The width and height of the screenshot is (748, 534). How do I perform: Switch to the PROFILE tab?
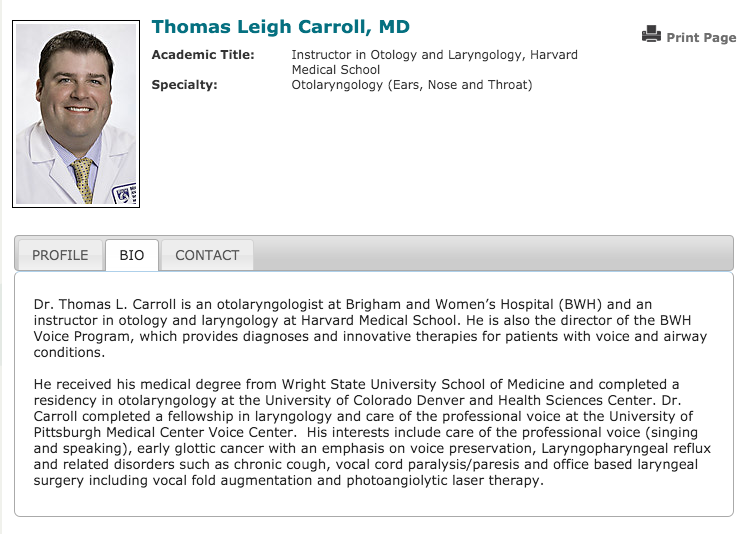[60, 255]
